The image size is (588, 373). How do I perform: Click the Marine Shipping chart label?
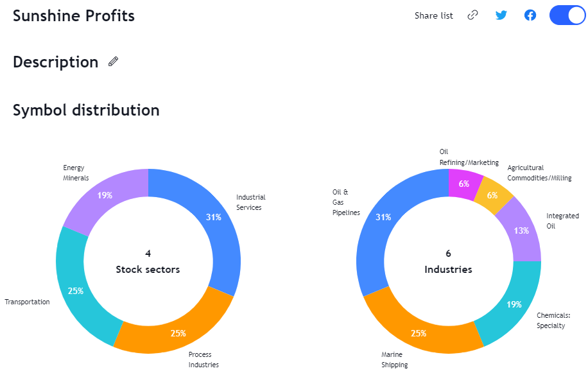pyautogui.click(x=395, y=360)
